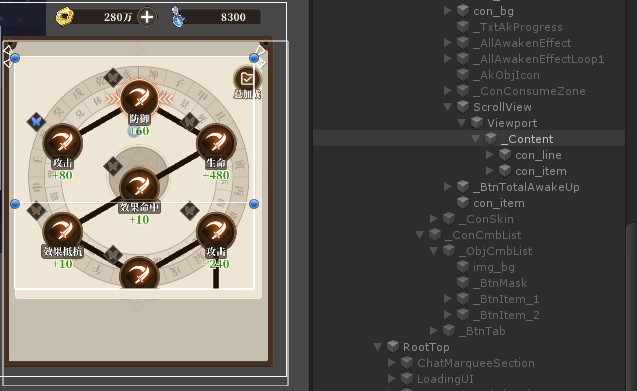Screen dimensions: 637x391
Task: Collapse the ScrollView tree node
Action: 448,107
